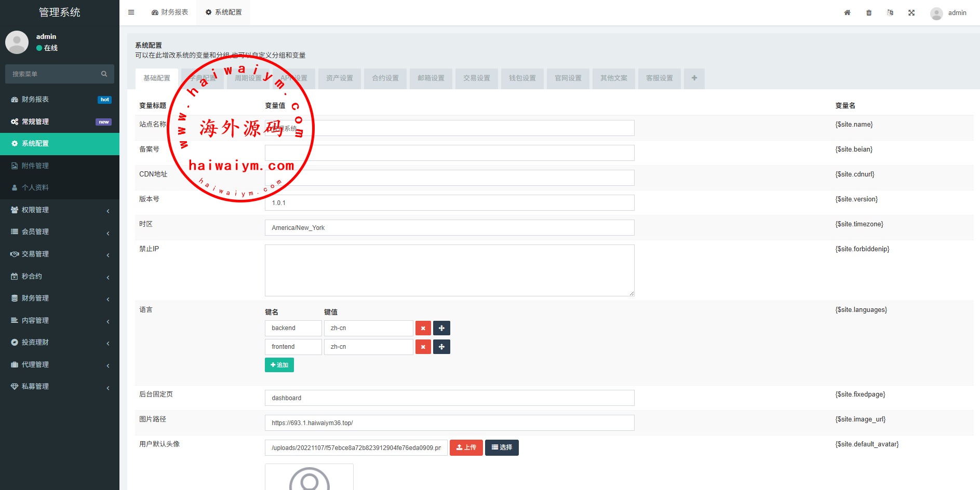980x490 pixels.
Task: Expand the 权限管理 sidebar menu
Action: [60, 210]
